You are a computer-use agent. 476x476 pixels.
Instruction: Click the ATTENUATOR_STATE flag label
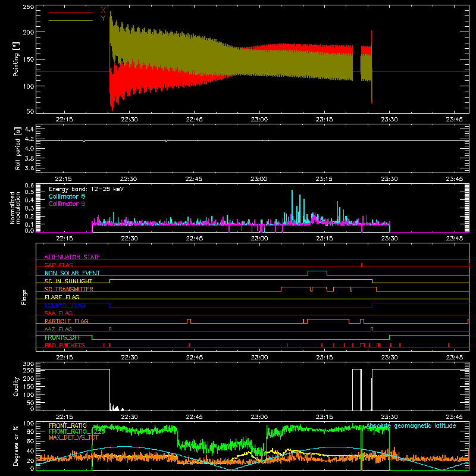point(72,257)
